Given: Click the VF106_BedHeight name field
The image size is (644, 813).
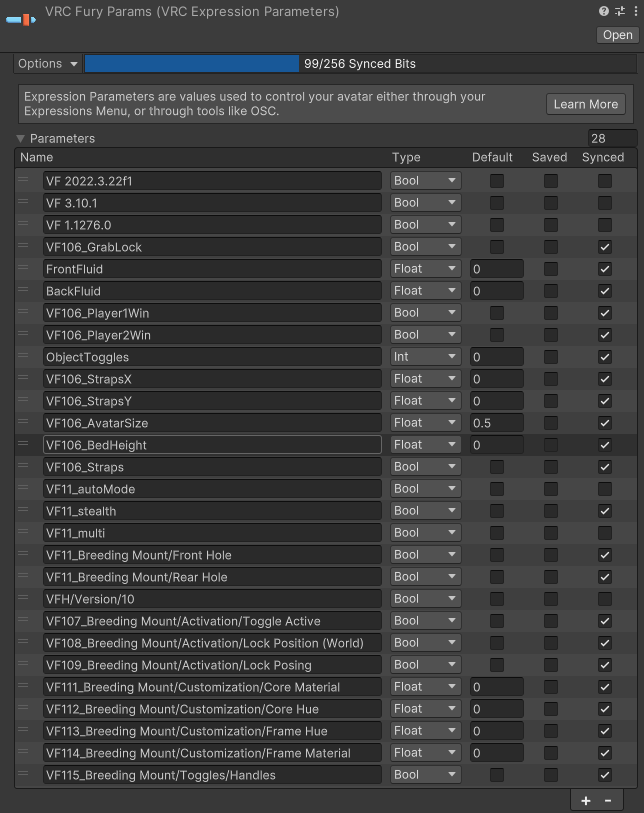Looking at the screenshot, I should tap(212, 445).
